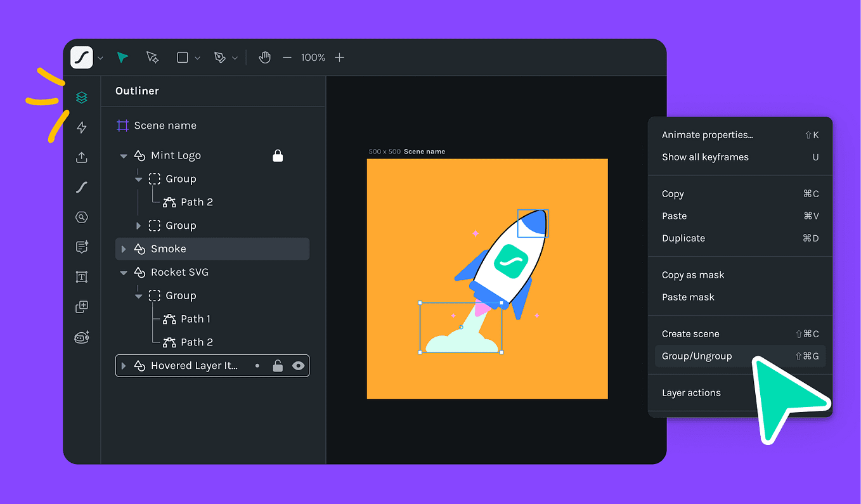Toggle visibility of Hovered Layer item
Image resolution: width=861 pixels, height=504 pixels.
(x=297, y=365)
